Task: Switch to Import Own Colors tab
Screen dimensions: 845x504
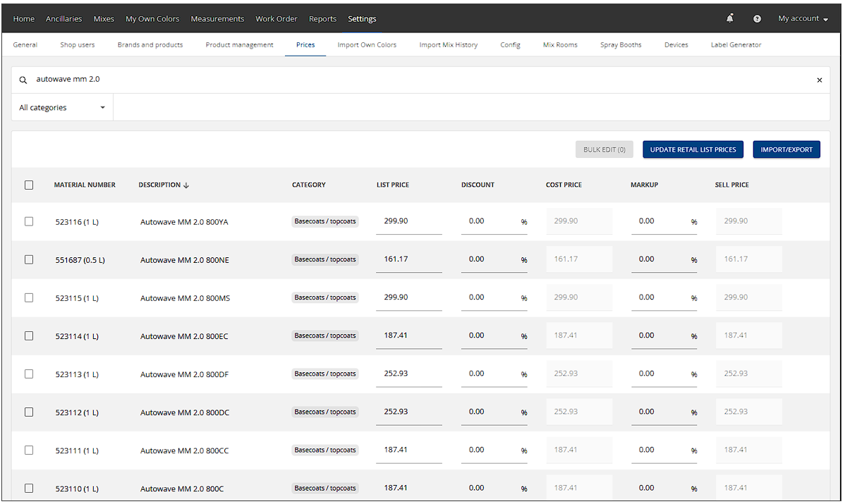Action: coord(367,44)
